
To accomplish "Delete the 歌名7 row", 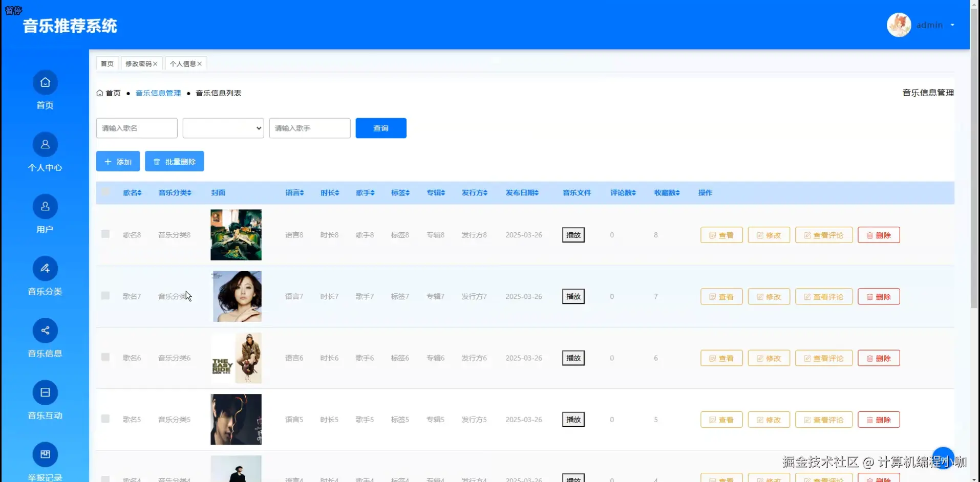I will click(x=879, y=296).
